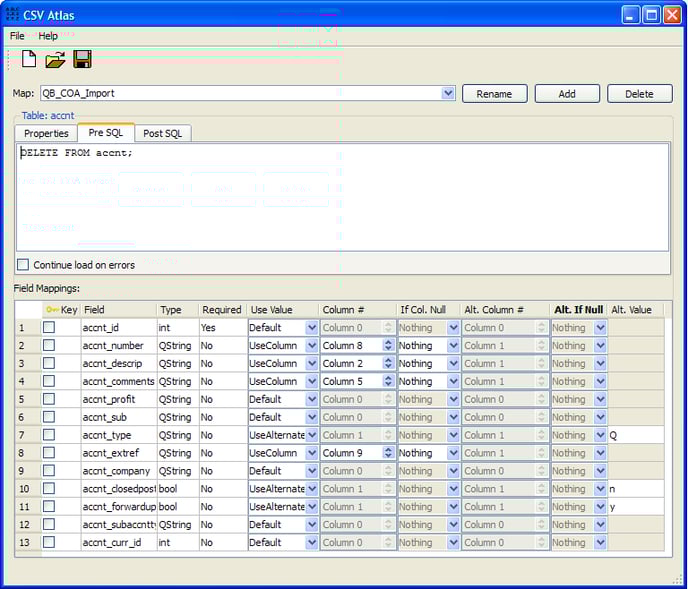Select the Pre SQL tab

coord(106,133)
